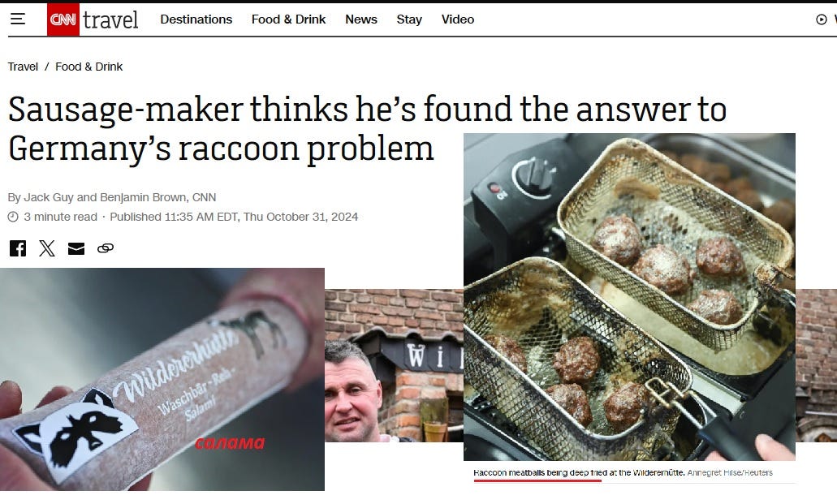Copy article link icon
The image size is (837, 504).
(x=106, y=248)
